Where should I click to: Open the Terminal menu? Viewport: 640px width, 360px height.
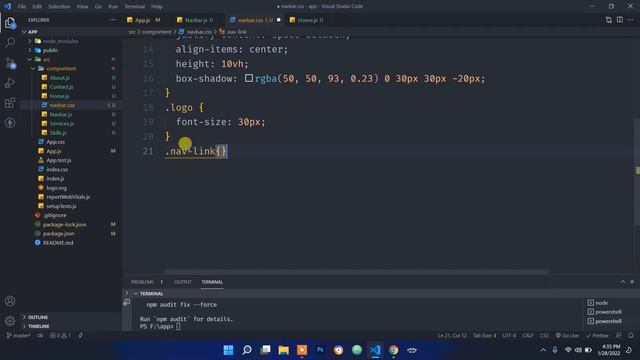click(x=135, y=7)
